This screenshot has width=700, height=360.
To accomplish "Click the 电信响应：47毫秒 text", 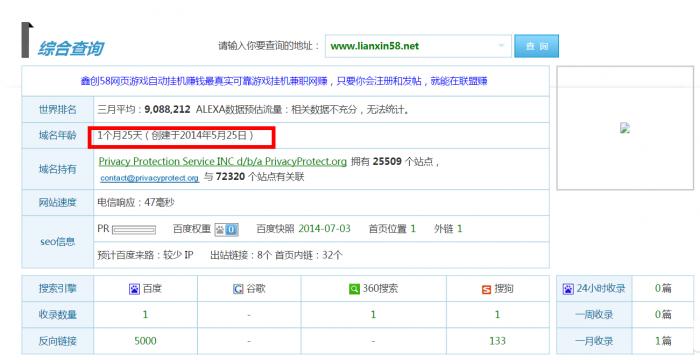I will click(136, 203).
